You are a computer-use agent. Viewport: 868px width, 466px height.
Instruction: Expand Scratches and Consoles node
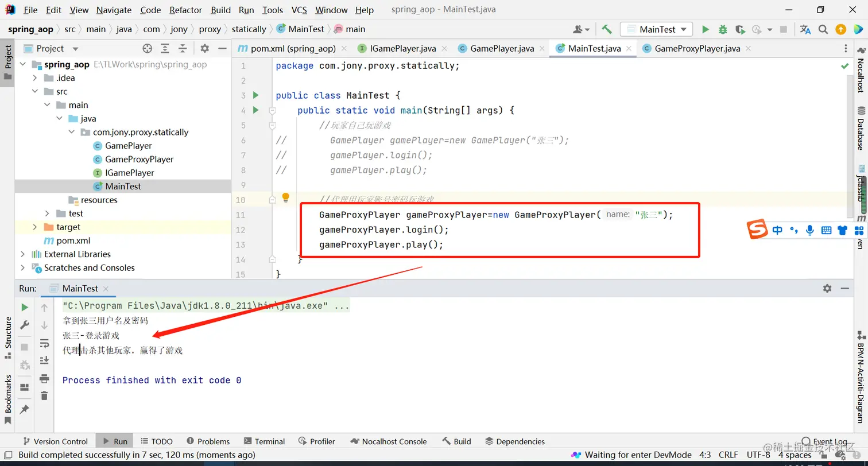tap(23, 267)
